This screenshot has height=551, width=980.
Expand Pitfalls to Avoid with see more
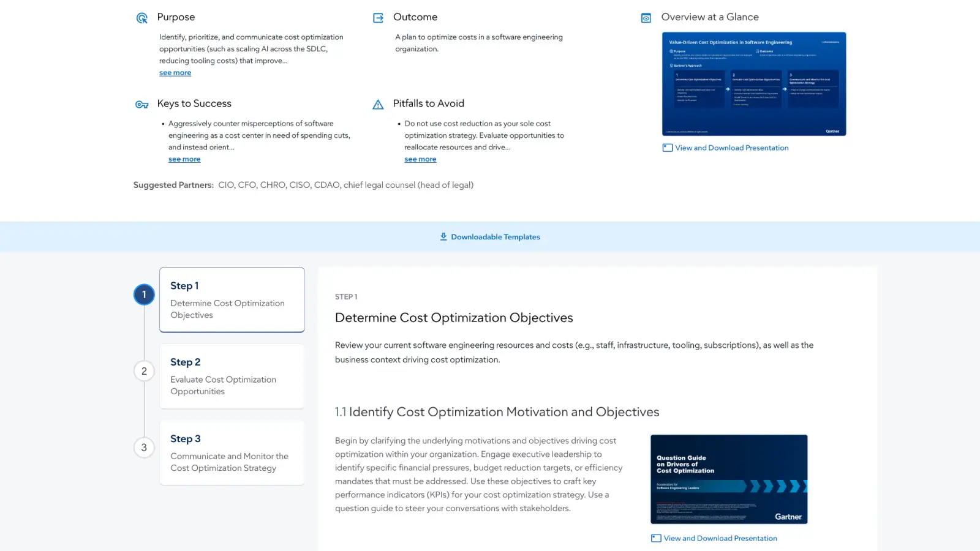click(420, 159)
